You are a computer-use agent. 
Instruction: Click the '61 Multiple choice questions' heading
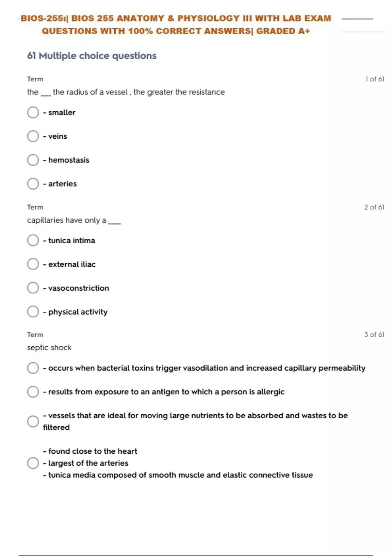coord(92,56)
